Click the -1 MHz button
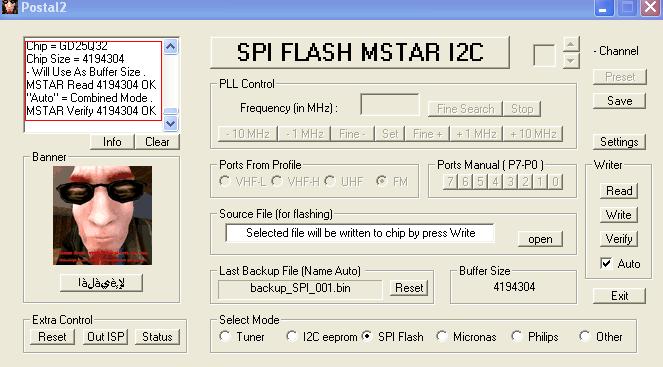 tap(304, 134)
